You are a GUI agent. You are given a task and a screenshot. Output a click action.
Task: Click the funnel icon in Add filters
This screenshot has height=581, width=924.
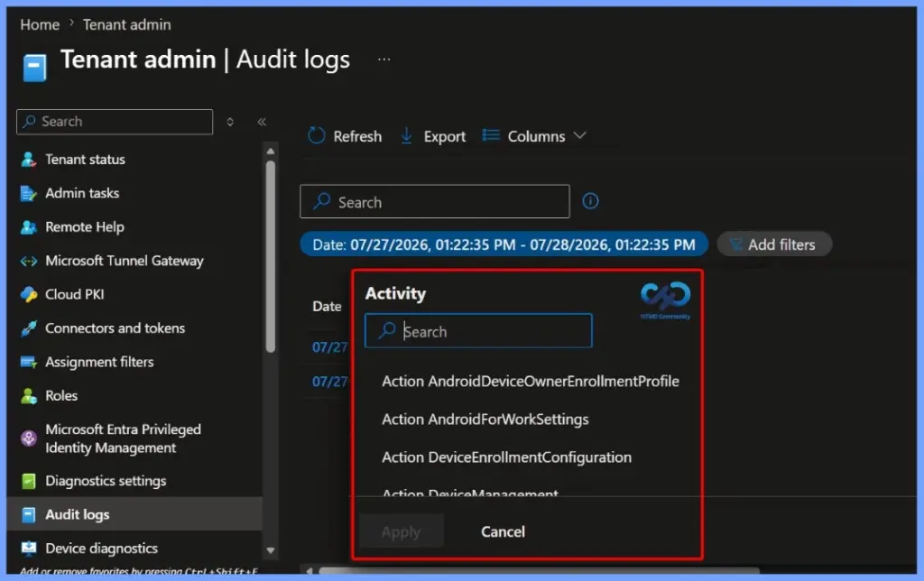click(735, 244)
